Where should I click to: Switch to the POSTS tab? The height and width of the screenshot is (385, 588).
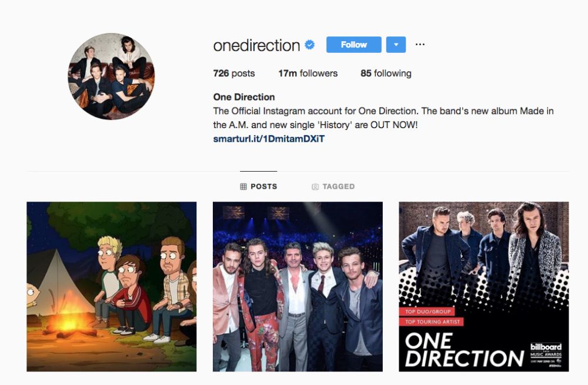pos(259,186)
